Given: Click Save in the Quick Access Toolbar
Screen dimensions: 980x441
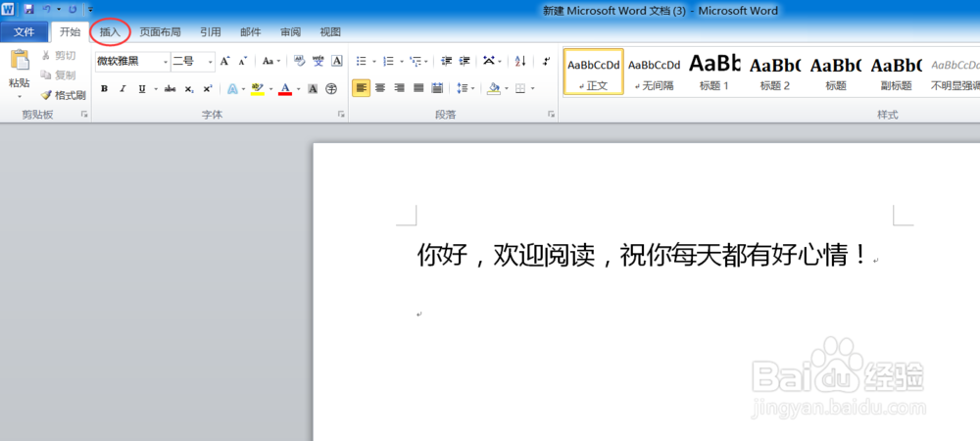Looking at the screenshot, I should (28, 10).
